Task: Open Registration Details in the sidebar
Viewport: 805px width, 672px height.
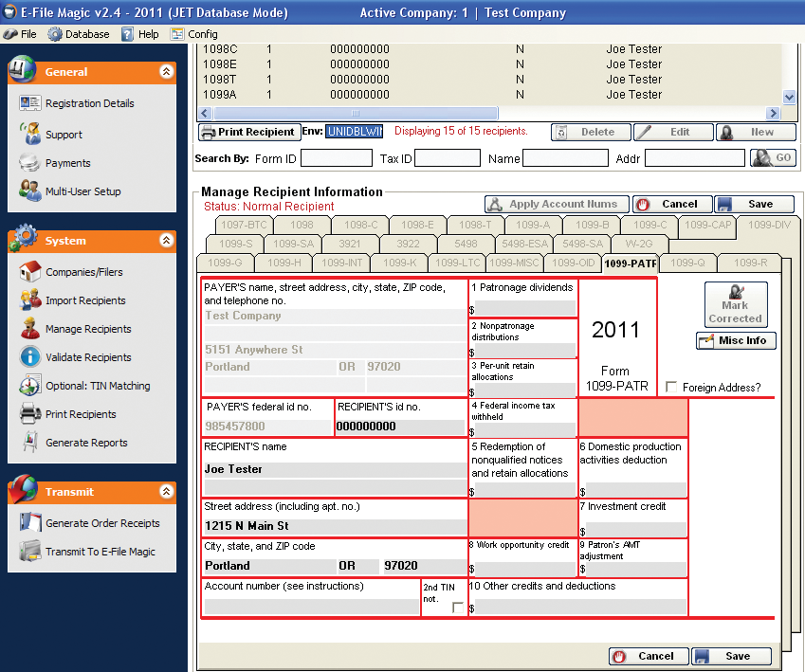Action: pyautogui.click(x=89, y=103)
